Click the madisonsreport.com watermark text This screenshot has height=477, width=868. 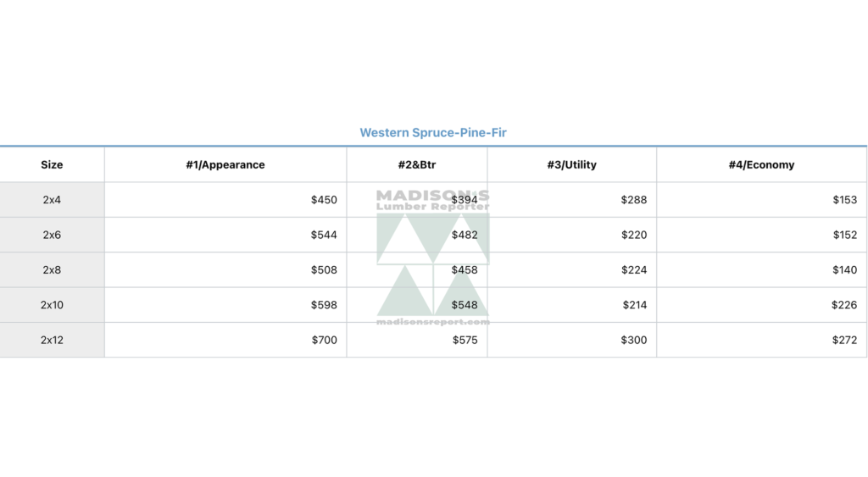pos(433,321)
